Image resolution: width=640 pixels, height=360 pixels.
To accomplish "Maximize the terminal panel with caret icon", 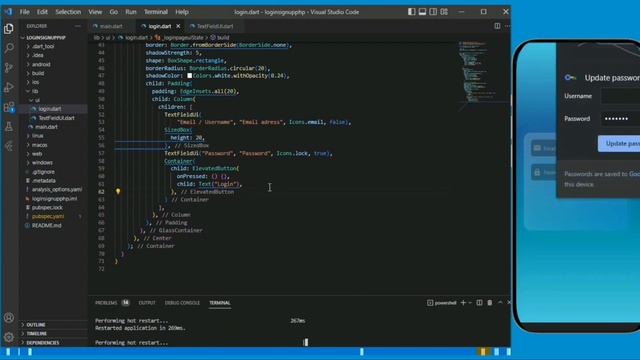I will tap(500, 303).
